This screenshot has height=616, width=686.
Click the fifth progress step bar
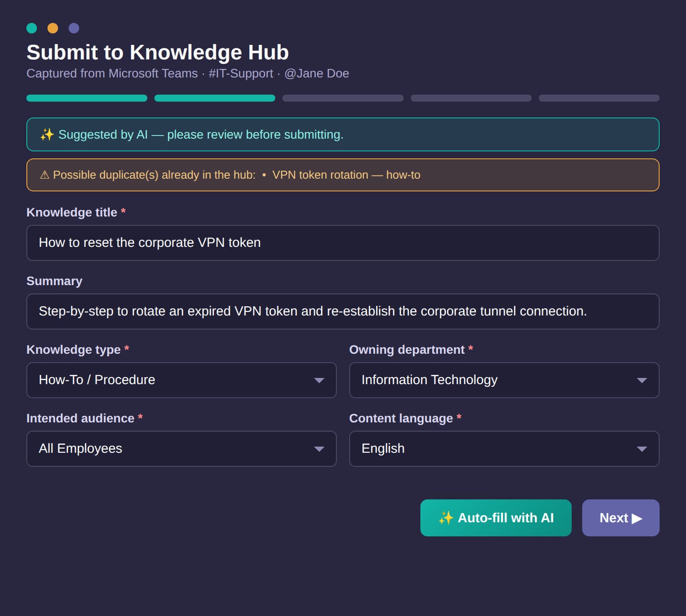coord(599,98)
